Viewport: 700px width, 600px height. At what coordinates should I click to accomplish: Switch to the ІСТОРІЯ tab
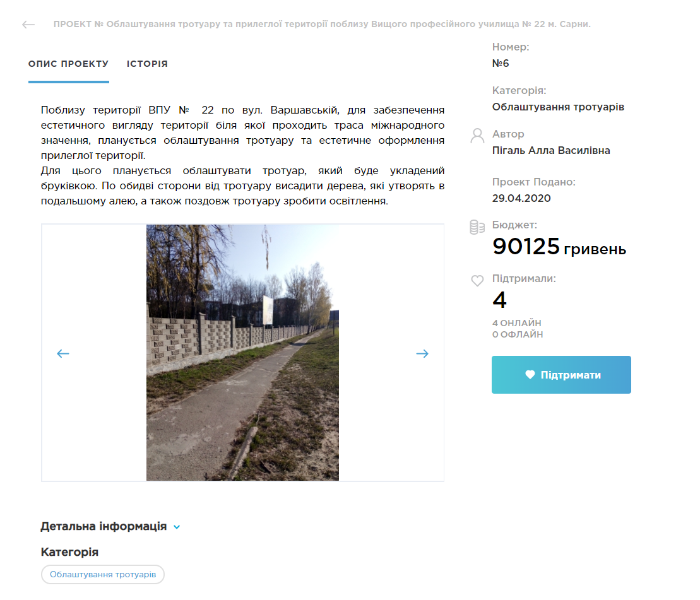point(147,64)
